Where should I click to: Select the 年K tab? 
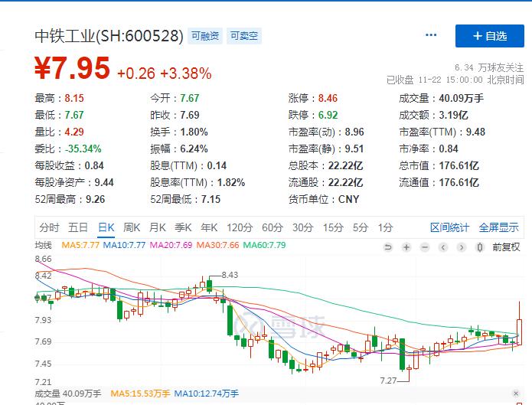pos(209,227)
